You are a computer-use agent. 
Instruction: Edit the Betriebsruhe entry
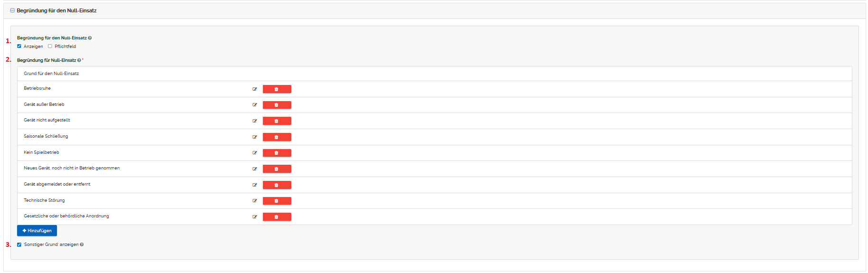point(255,89)
